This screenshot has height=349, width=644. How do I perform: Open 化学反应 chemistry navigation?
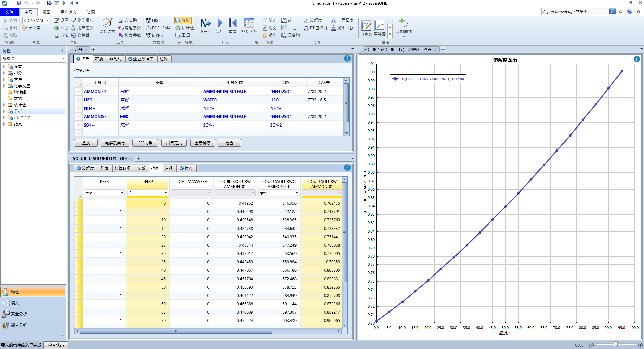pos(82,20)
